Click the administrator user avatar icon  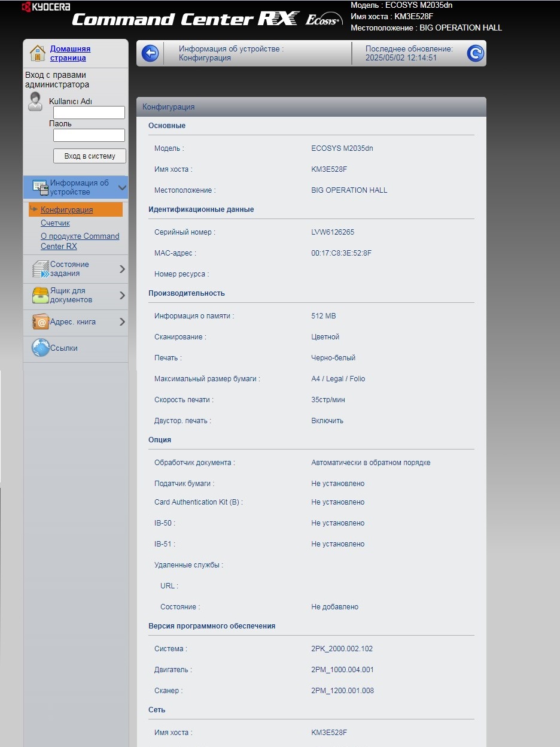[35, 102]
